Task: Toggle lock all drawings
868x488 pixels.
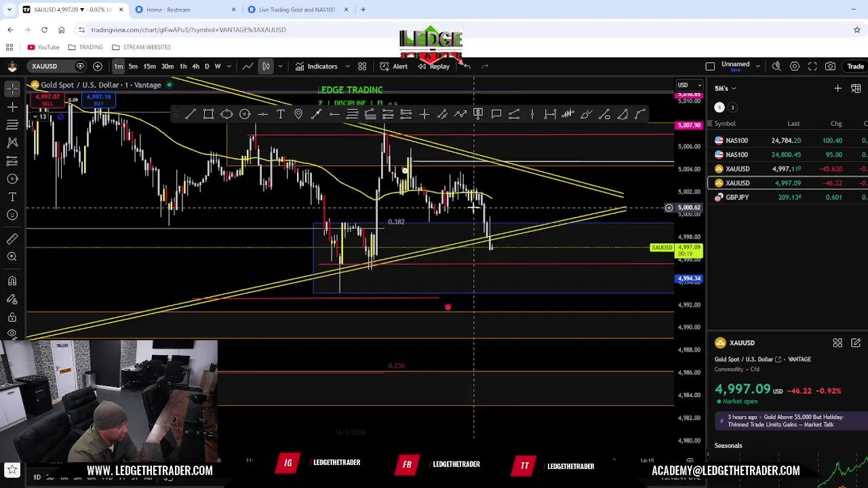Action: [x=12, y=317]
